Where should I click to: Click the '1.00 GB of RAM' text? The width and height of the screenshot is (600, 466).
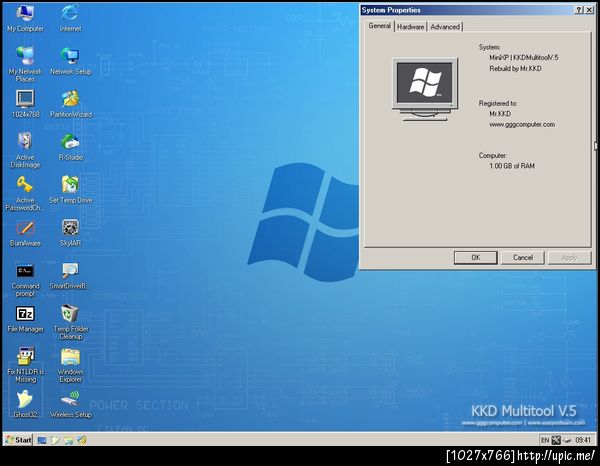tap(512, 166)
